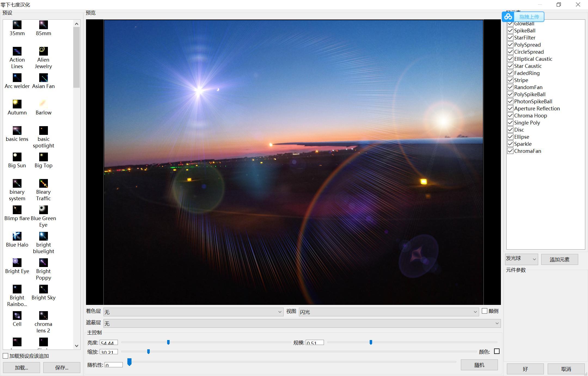Viewport: 588px width, 376px height.
Task: Click the 添加元素 button
Action: 559,259
